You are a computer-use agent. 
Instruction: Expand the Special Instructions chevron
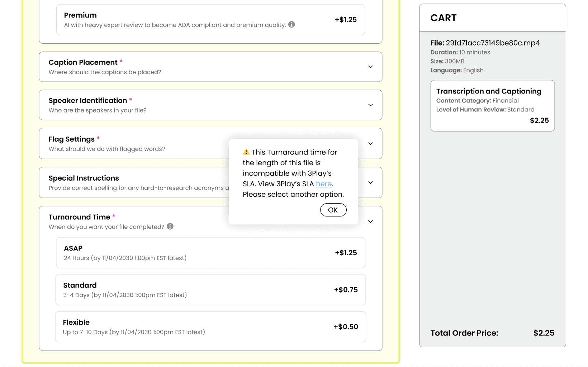370,183
